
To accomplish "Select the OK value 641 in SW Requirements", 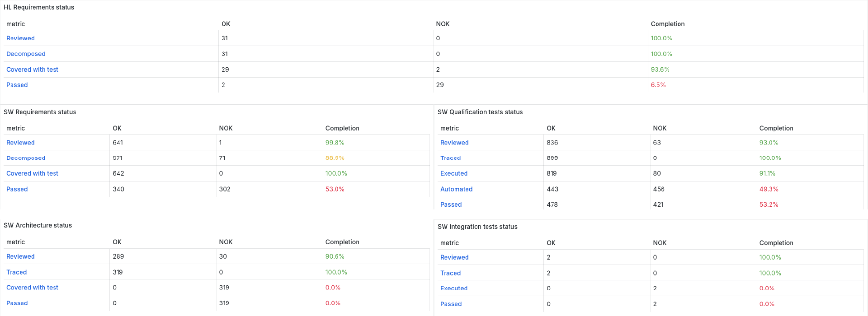I will pyautogui.click(x=118, y=143).
